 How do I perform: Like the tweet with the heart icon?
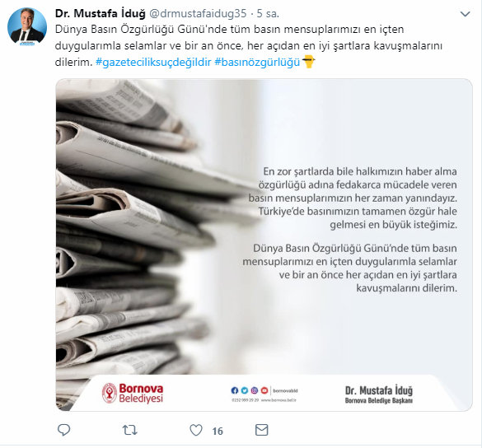(x=196, y=430)
